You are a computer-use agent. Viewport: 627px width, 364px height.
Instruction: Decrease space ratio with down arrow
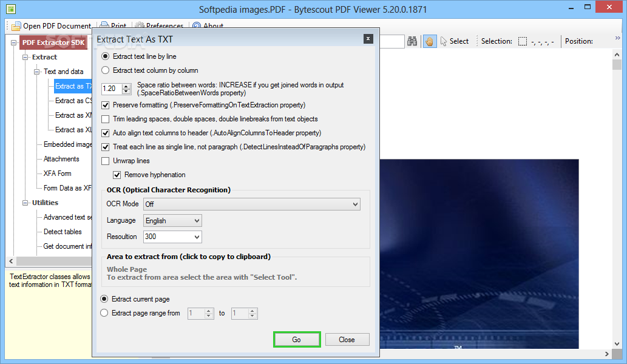[x=126, y=92]
